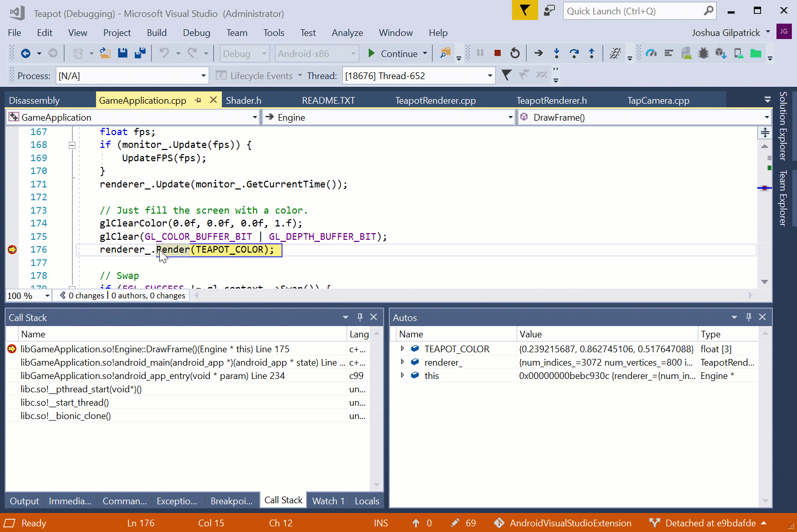Open the Locals panel tab
This screenshot has height=532, width=797.
367,501
